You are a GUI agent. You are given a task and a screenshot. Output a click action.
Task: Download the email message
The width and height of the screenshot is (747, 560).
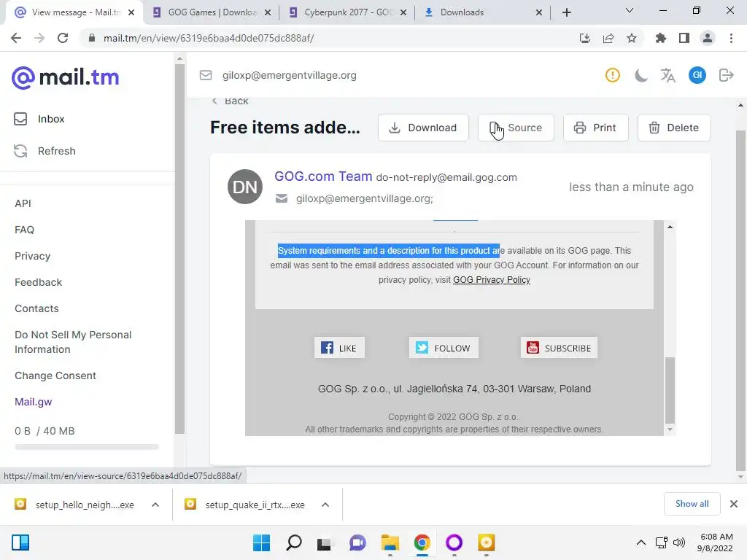coord(423,128)
